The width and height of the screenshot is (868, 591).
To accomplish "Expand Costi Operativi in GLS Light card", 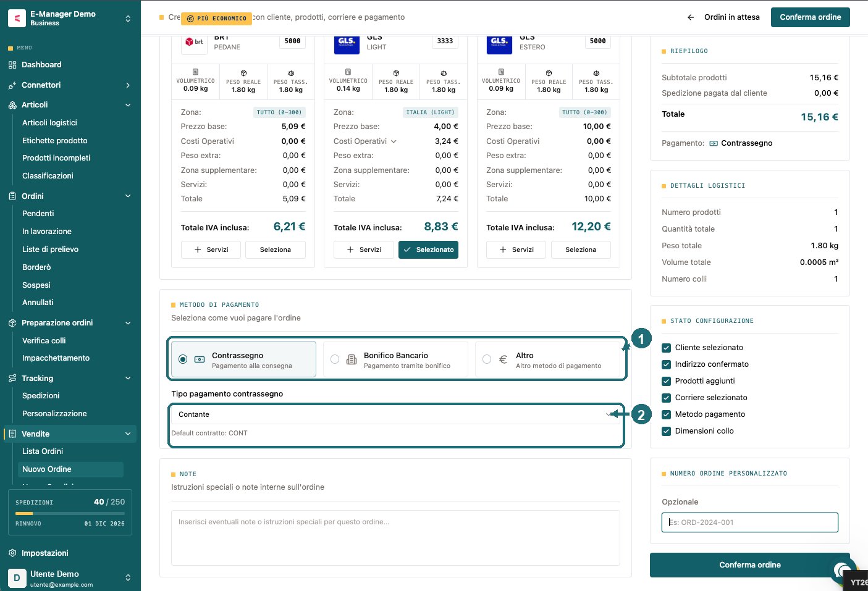I will pyautogui.click(x=394, y=141).
